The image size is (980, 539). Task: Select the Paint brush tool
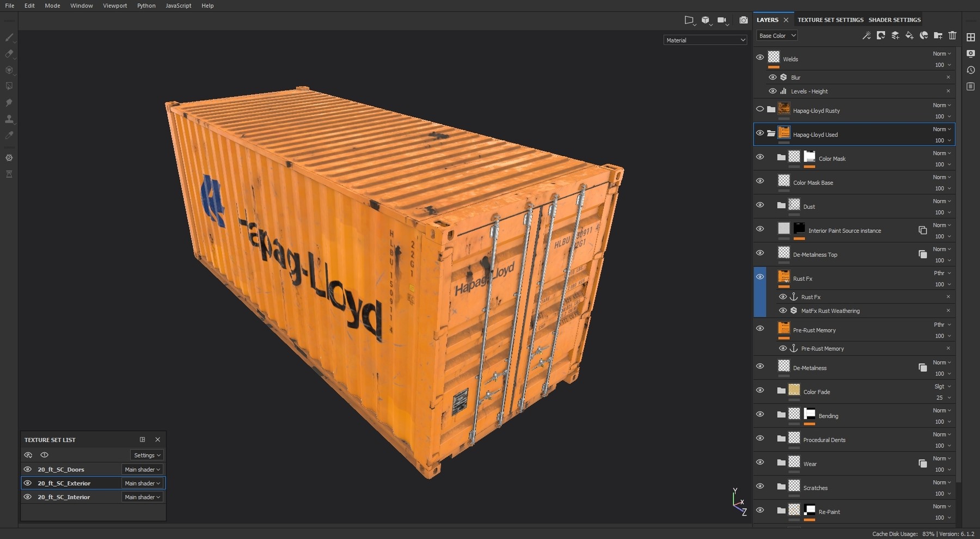tap(9, 38)
